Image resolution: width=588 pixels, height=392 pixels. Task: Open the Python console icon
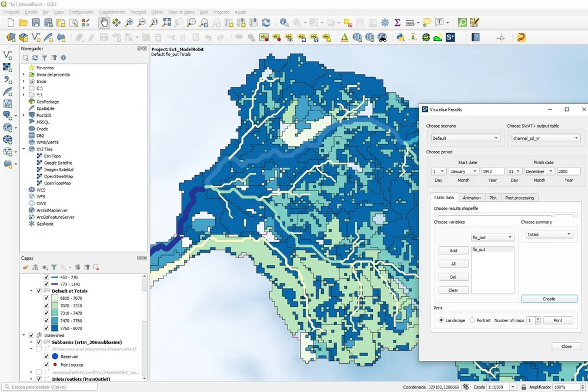(x=400, y=38)
